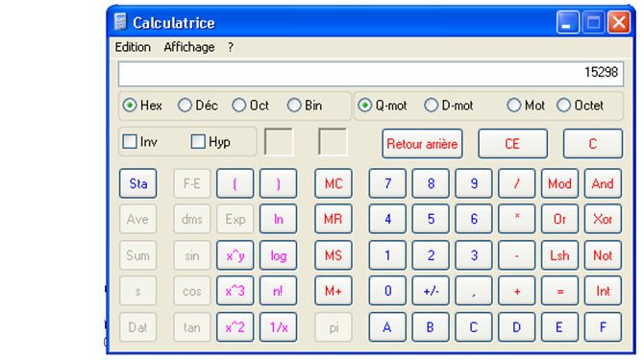Screen dimensions: 644x360
Task: Click the hex digit F button
Action: 603,327
